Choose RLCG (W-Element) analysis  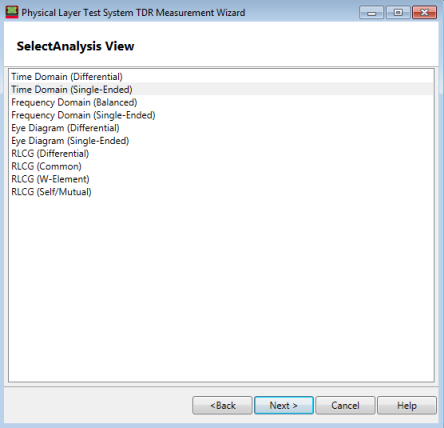point(221,179)
